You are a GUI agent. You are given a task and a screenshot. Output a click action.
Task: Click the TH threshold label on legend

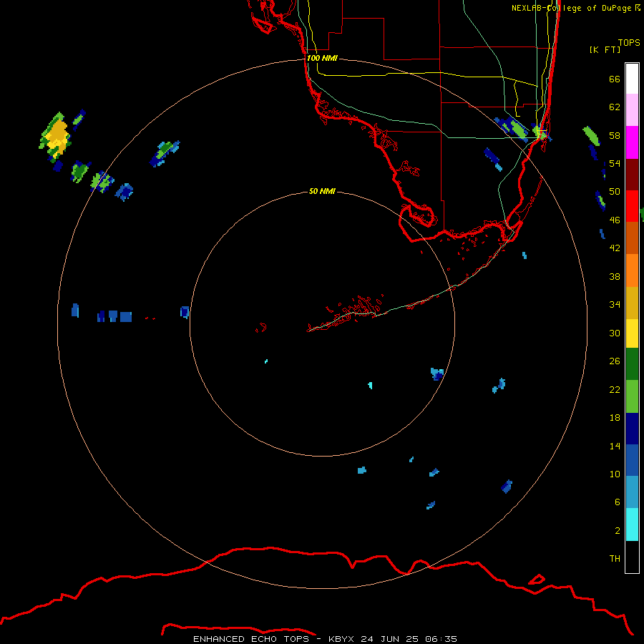[x=615, y=559]
